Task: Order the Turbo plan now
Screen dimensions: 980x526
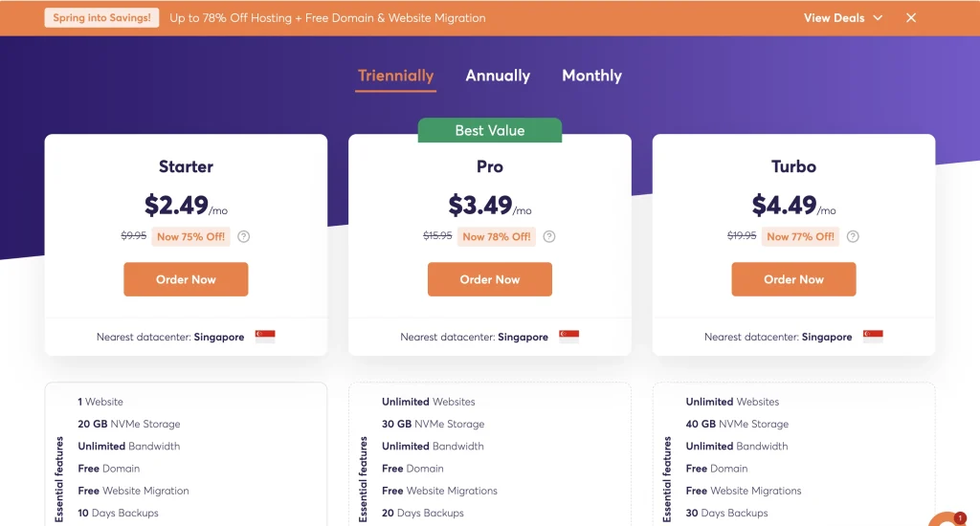Action: click(x=793, y=279)
